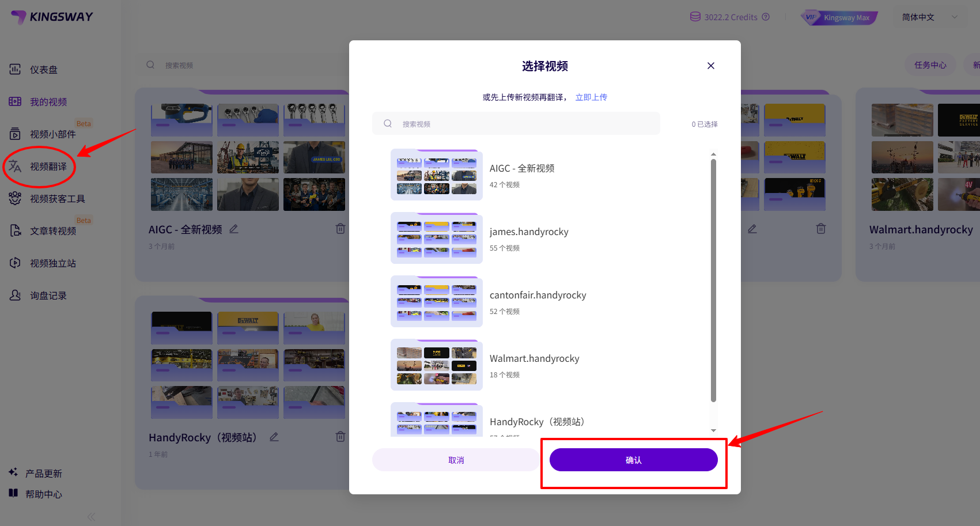The image size is (980, 526).
Task: Click scroll-down arrow of dialog list
Action: [713, 430]
